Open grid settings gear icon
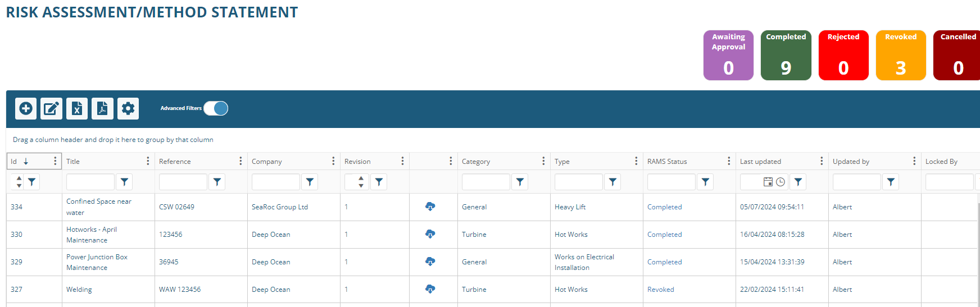980x307 pixels. coord(128,108)
